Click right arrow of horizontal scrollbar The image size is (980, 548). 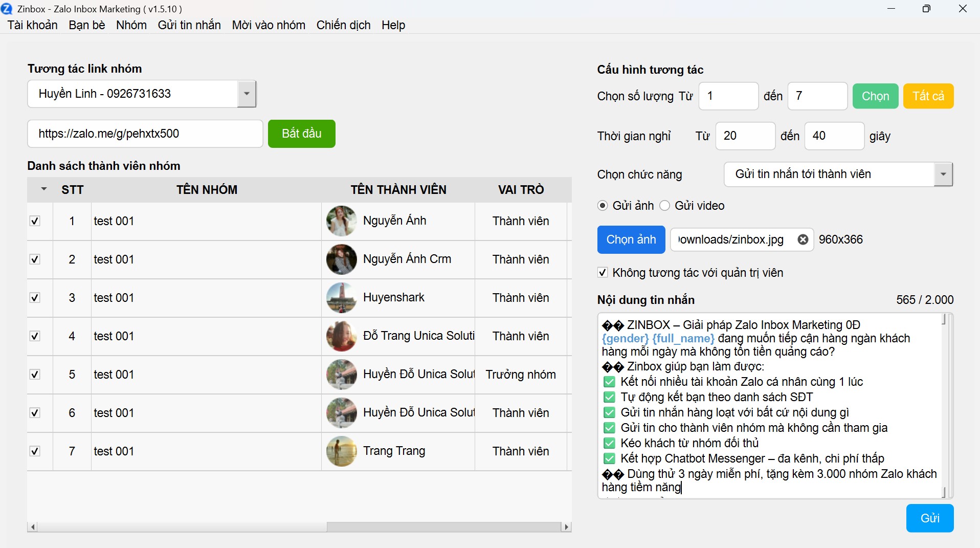(x=566, y=527)
